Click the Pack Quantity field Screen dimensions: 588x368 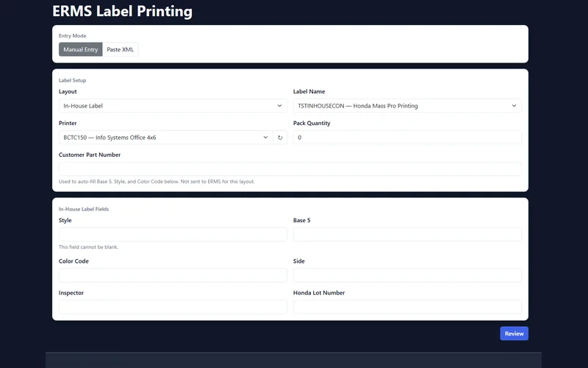(407, 138)
